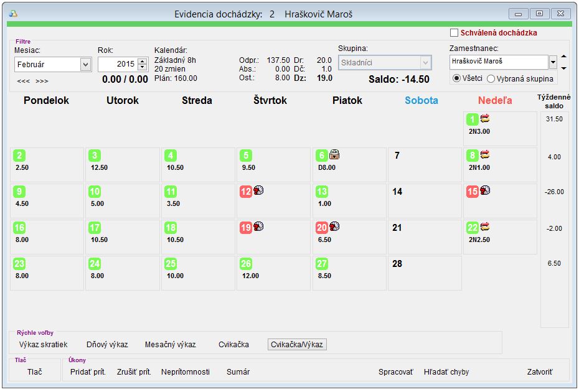The height and width of the screenshot is (392, 579).
Task: Click the error clock icon on day 12
Action: click(258, 190)
